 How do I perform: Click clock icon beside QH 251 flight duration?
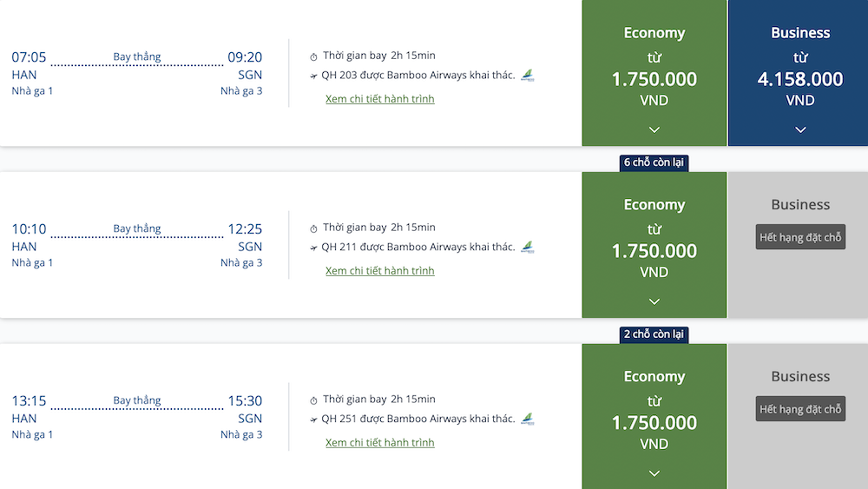tap(314, 400)
